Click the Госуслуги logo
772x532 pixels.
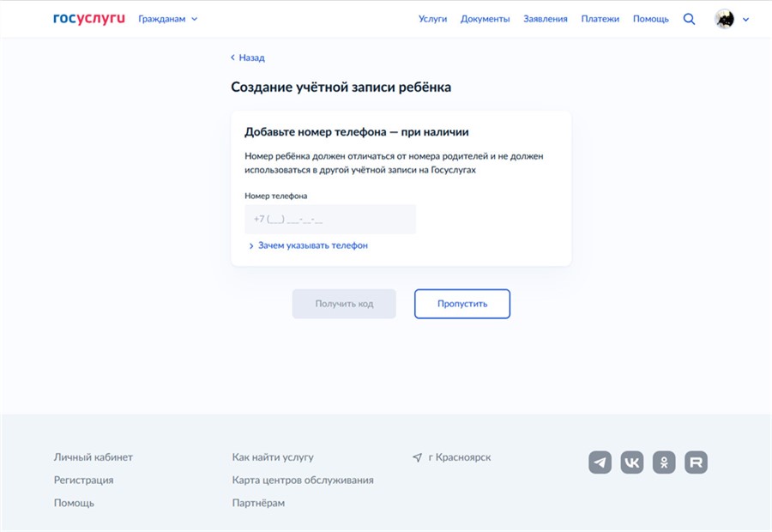(89, 19)
